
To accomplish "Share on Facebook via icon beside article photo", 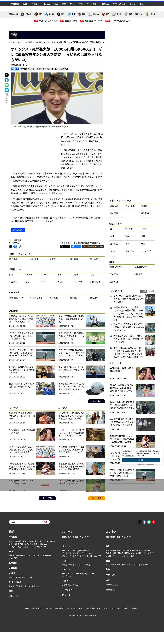I will 7,80.
